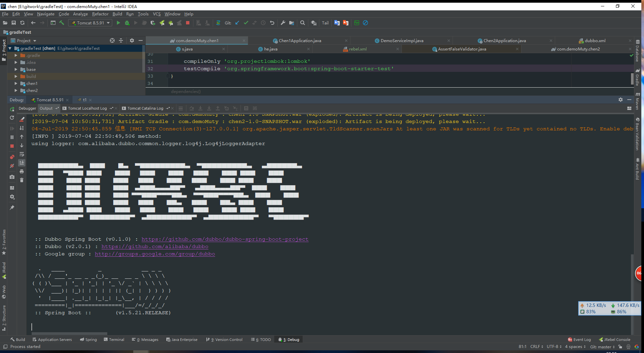Collapse the gradleTest [chen] root node
This screenshot has height=353, width=644.
[10, 48]
